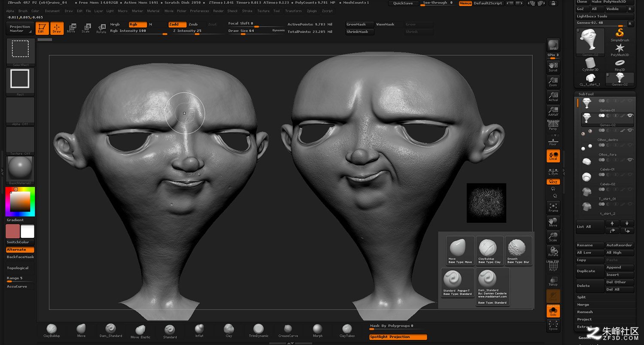
Task: Toggle Zadd sculpting mode
Action: [x=177, y=24]
